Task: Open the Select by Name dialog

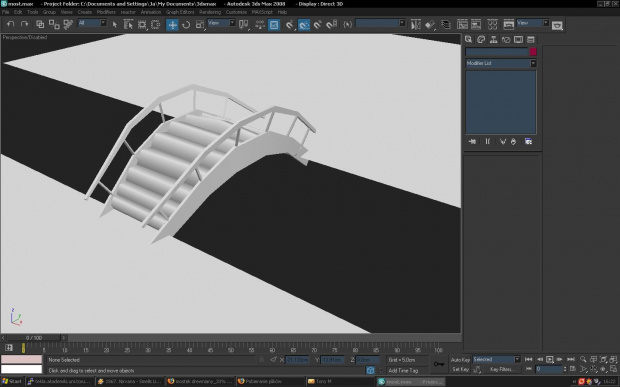Action: point(128,25)
